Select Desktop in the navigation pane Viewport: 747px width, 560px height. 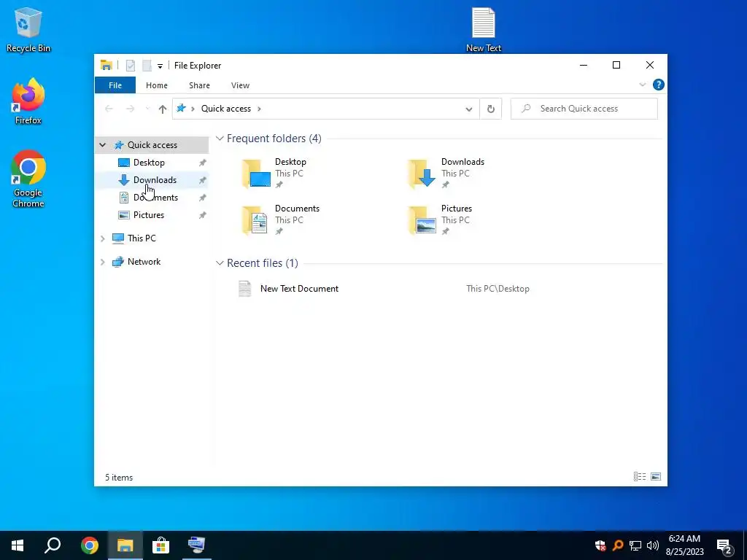(149, 163)
